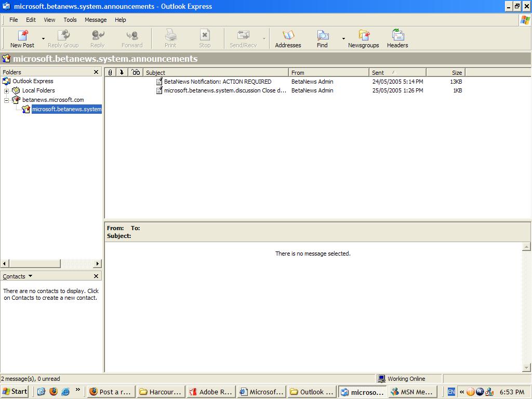Sort by attachment column header
The image size is (532, 399).
110,73
